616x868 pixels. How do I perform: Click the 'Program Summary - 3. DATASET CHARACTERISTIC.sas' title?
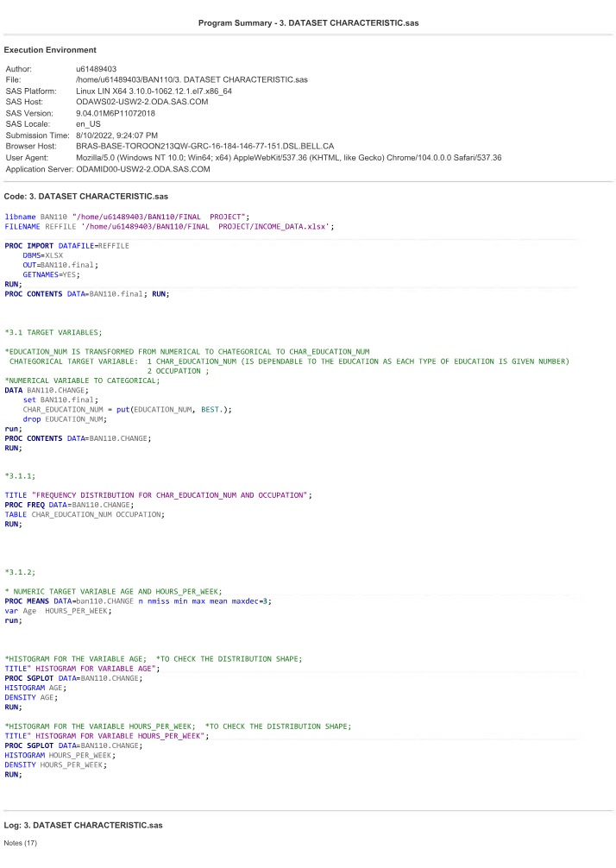[308, 23]
